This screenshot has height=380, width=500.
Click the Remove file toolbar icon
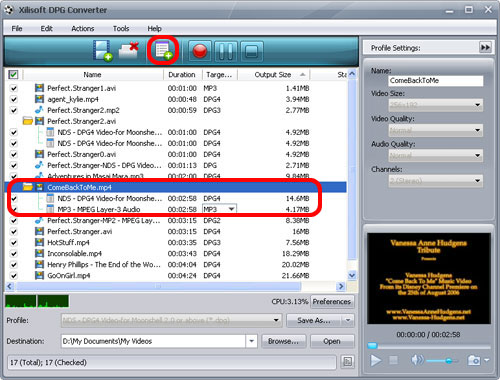tap(129, 51)
